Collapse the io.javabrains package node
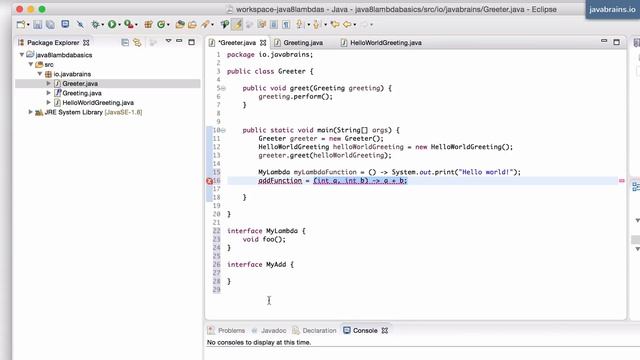 [40, 74]
